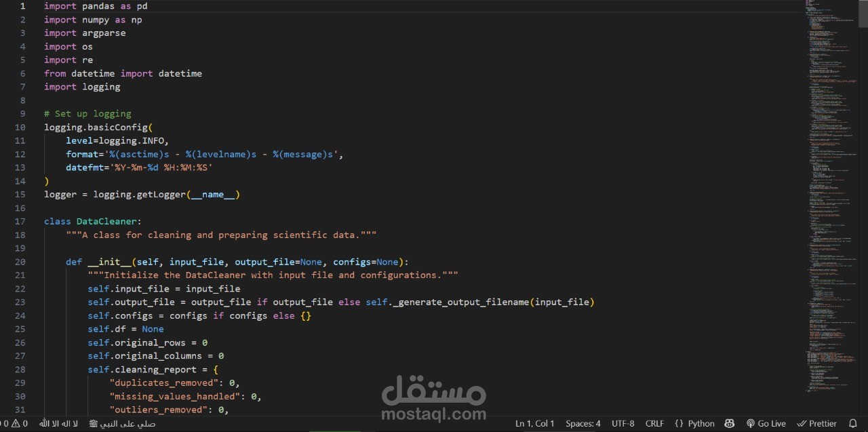Viewport: 868px width, 432px height.
Task: Click 'logger = logging.getLogger(__name__)' line
Action: point(142,195)
